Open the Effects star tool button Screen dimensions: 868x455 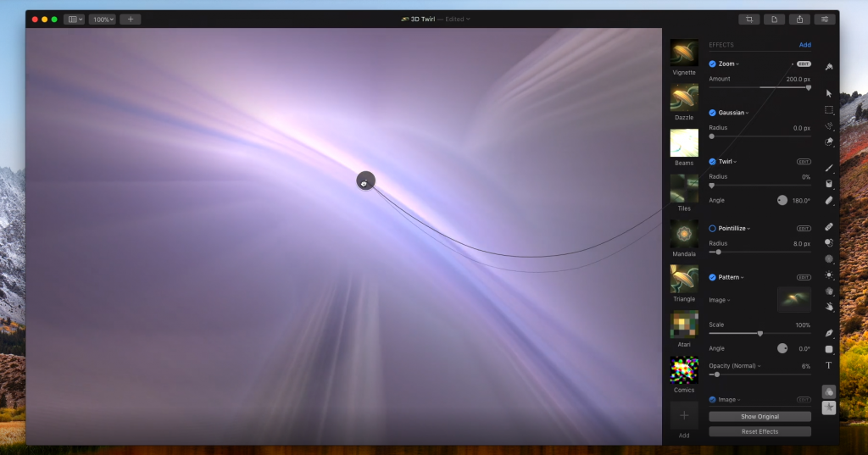click(829, 408)
